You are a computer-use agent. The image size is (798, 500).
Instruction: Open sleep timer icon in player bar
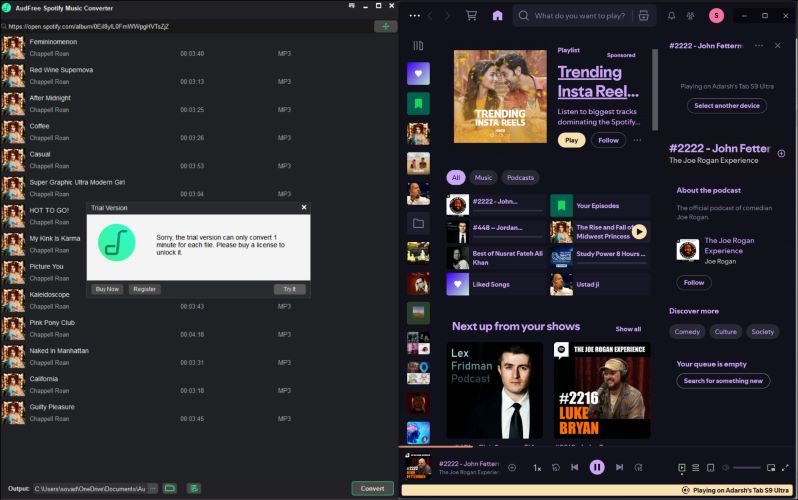(x=512, y=467)
